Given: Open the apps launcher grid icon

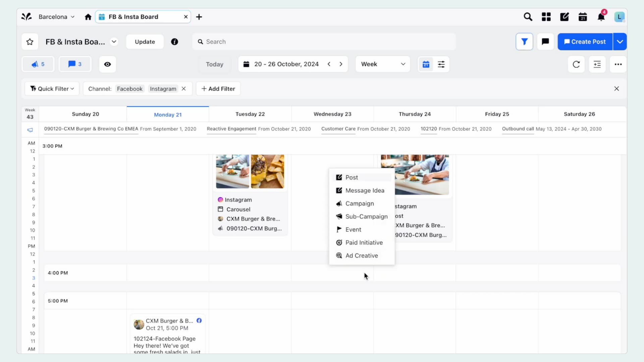Looking at the screenshot, I should point(546,16).
